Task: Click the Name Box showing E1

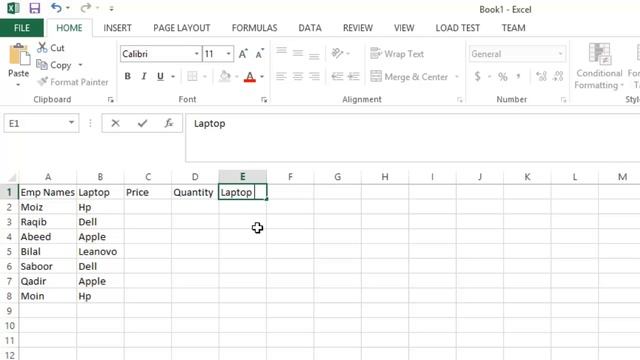Action: click(x=41, y=123)
